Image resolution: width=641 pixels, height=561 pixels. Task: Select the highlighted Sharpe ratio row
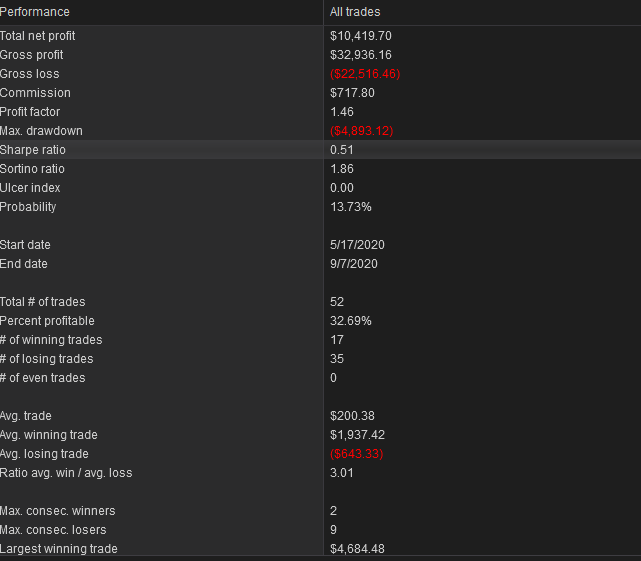320,150
